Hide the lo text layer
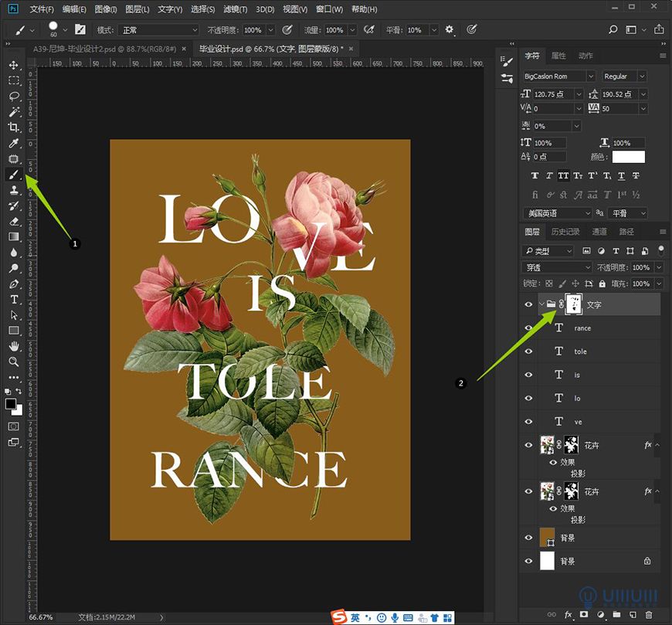The height and width of the screenshot is (625, 672). tap(529, 398)
